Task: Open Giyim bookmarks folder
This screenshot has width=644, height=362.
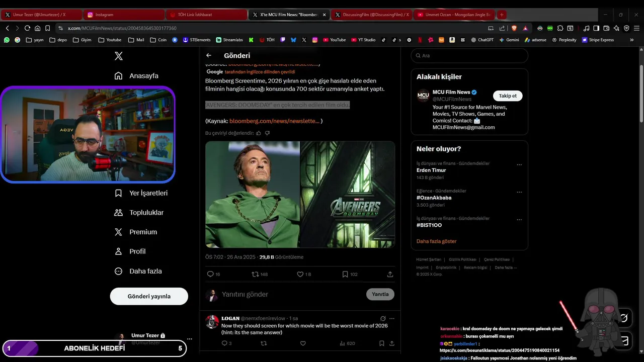Action: [82, 40]
